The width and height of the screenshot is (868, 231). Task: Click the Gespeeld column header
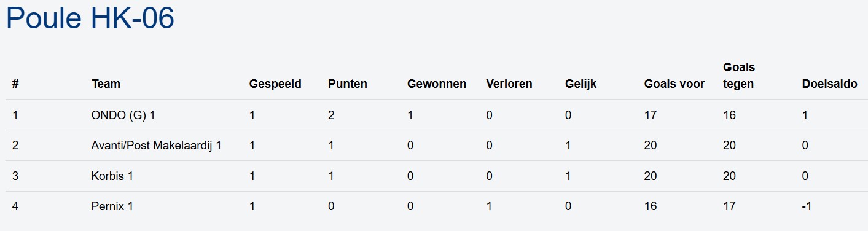pyautogui.click(x=275, y=84)
